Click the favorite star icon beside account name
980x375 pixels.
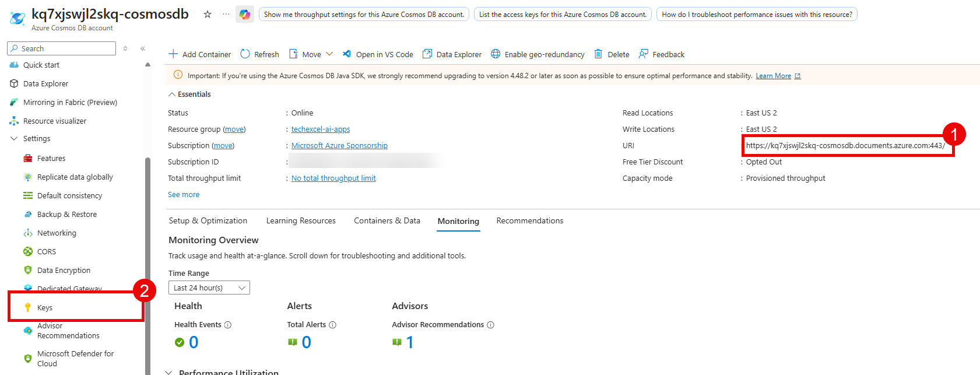tap(208, 15)
